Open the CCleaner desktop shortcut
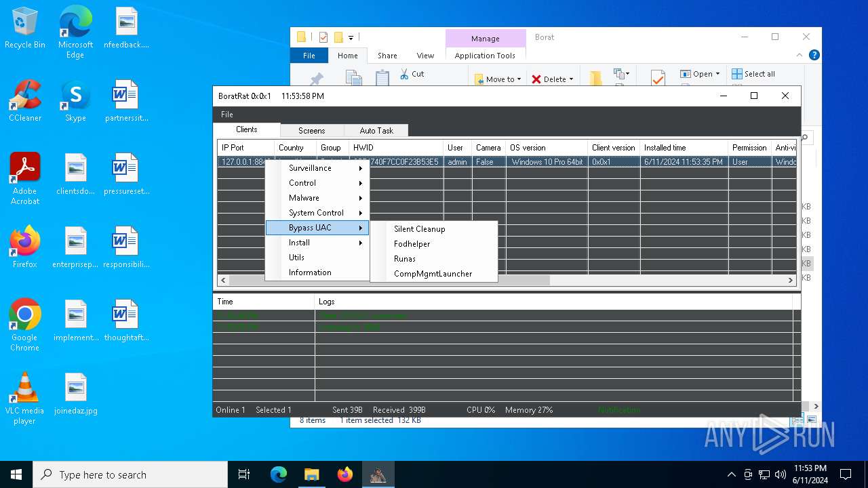Viewport: 868px width, 488px height. [25, 102]
